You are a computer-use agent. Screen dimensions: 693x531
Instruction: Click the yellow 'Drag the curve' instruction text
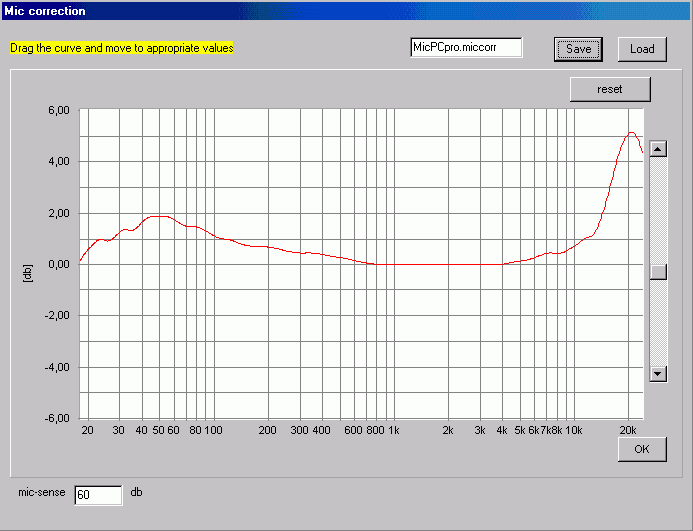(122, 48)
